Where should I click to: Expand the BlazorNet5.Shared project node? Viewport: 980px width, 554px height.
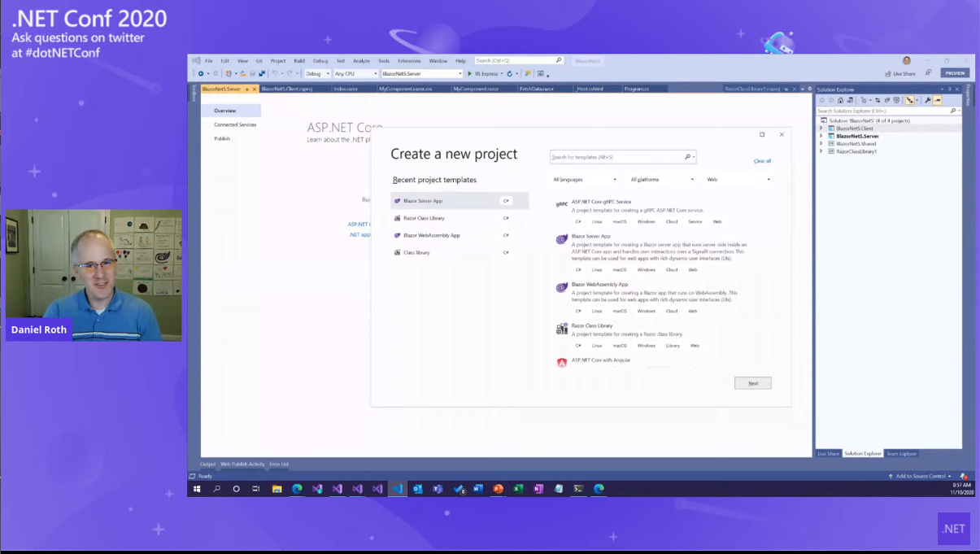[821, 143]
